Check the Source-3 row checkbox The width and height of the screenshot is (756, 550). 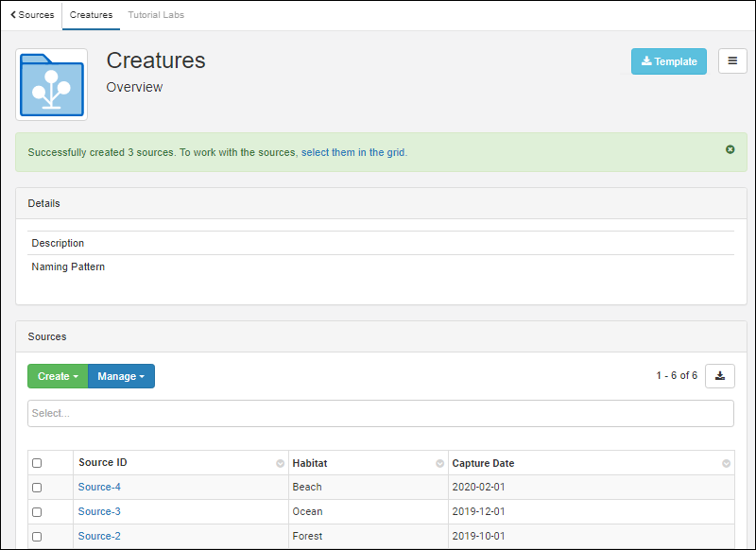[x=37, y=512]
